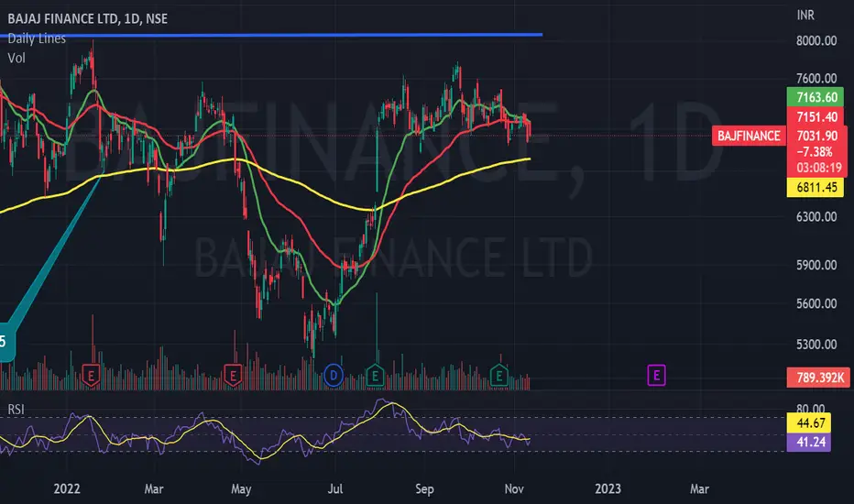The height and width of the screenshot is (504, 854).
Task: Click the purple upcoming earnings E marker
Action: click(x=656, y=376)
